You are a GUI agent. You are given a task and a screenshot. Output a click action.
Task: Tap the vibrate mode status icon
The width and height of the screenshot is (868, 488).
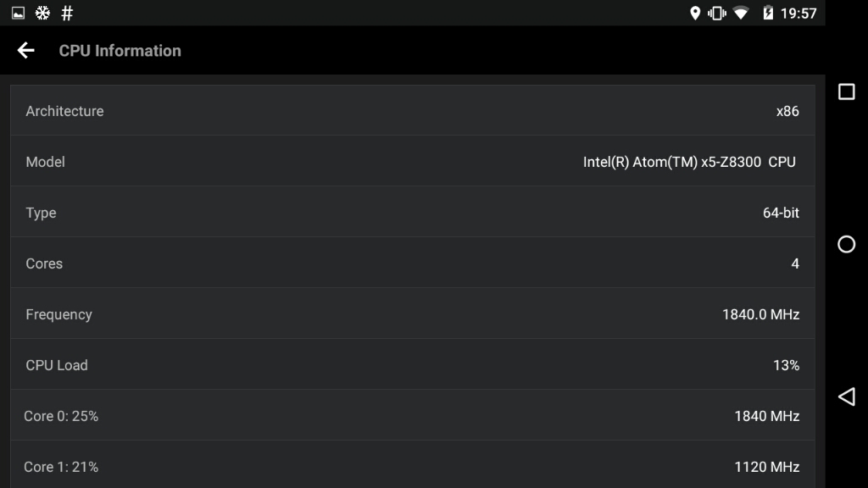tap(717, 13)
